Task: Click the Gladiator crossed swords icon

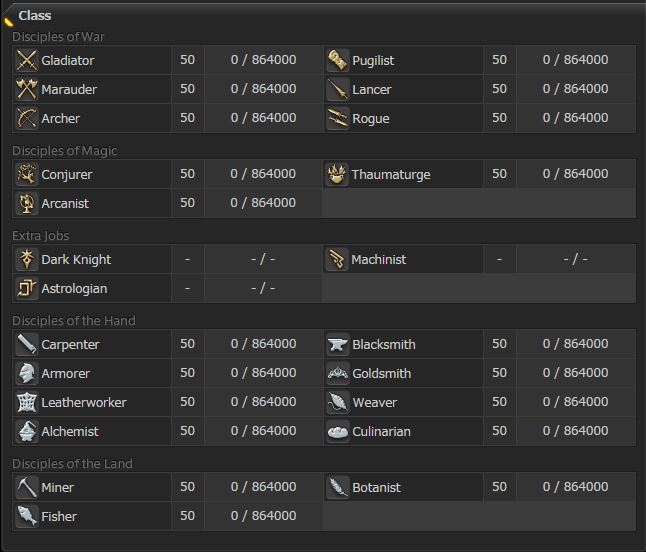Action: [x=27, y=60]
